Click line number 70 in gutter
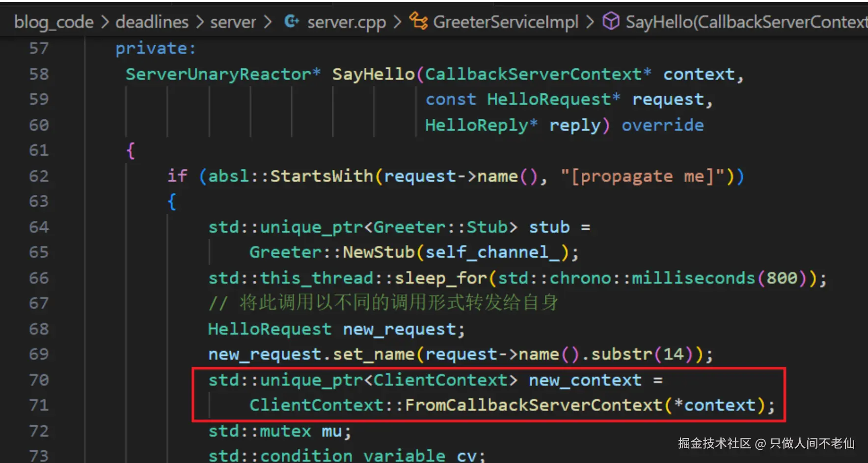This screenshot has width=868, height=463. tap(39, 380)
